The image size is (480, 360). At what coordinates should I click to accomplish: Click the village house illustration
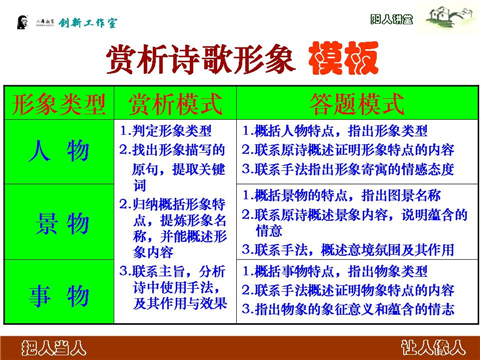[x=449, y=18]
